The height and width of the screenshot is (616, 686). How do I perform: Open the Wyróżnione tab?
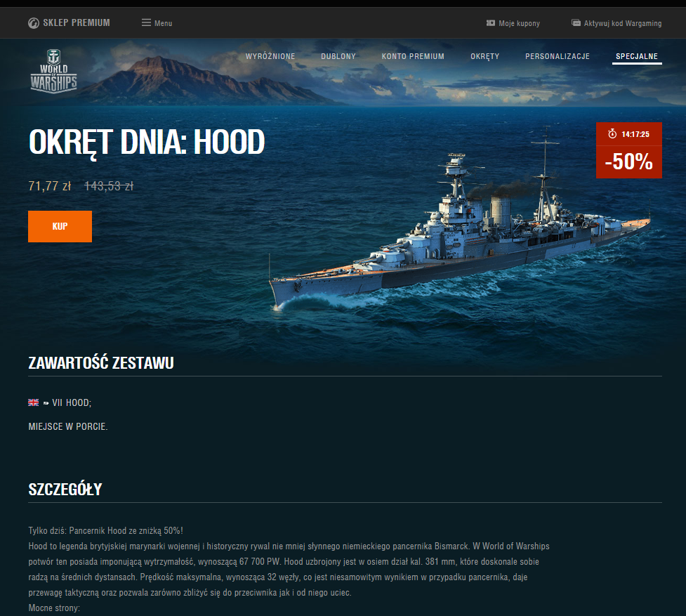[270, 56]
